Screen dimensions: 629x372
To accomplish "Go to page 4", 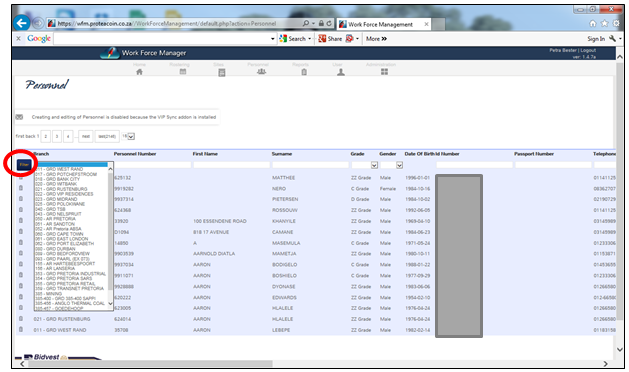I will coord(68,136).
